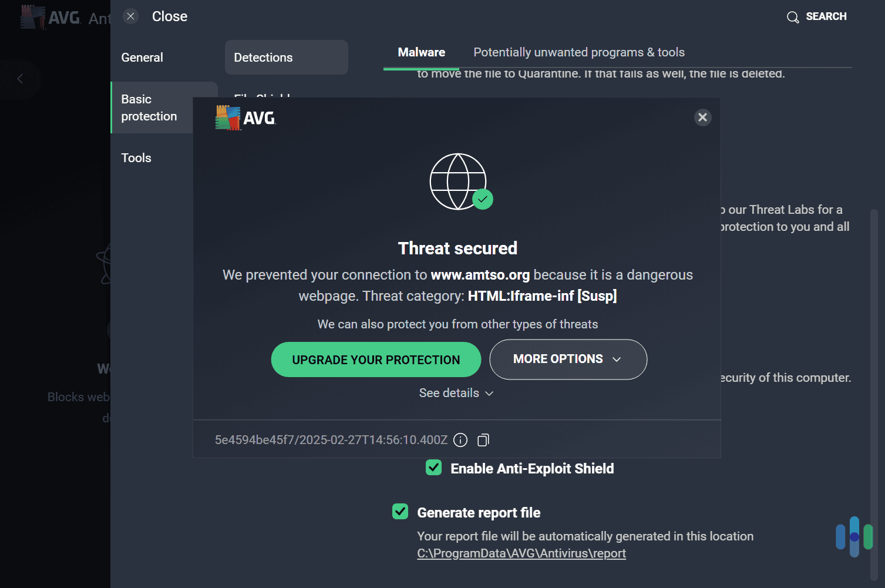Open General settings section
The width and height of the screenshot is (885, 588).
pos(142,57)
